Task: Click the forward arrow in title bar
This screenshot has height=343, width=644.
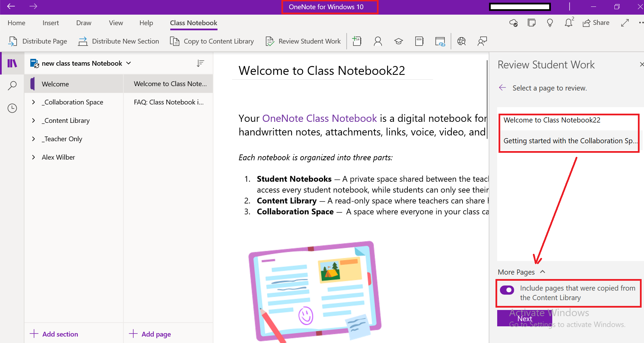Action: click(x=33, y=6)
